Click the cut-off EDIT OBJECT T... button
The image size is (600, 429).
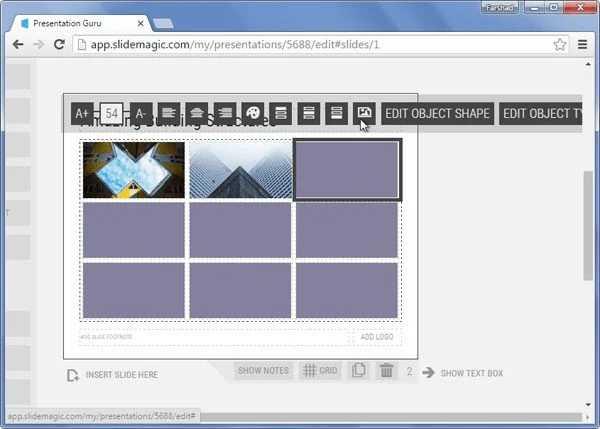(x=541, y=113)
